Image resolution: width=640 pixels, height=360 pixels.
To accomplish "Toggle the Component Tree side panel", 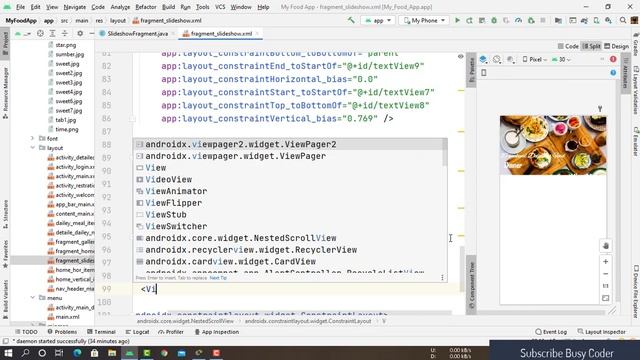I will 471,284.
